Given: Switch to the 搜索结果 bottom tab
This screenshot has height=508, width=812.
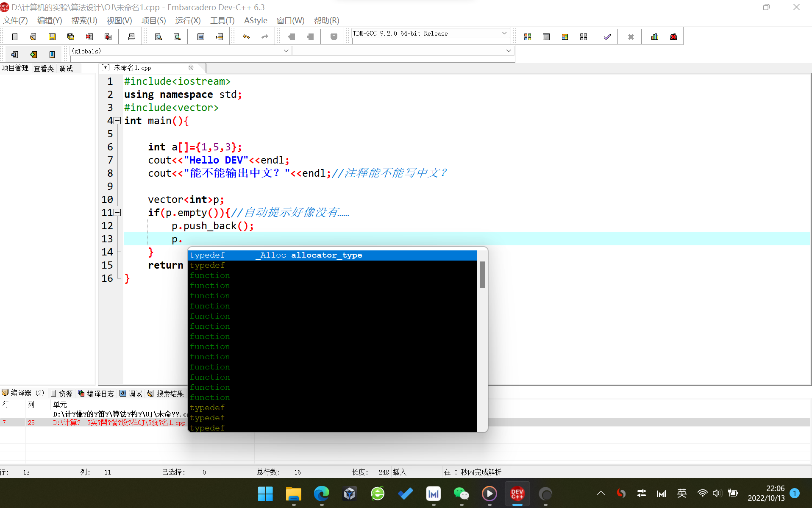Looking at the screenshot, I should tap(166, 394).
